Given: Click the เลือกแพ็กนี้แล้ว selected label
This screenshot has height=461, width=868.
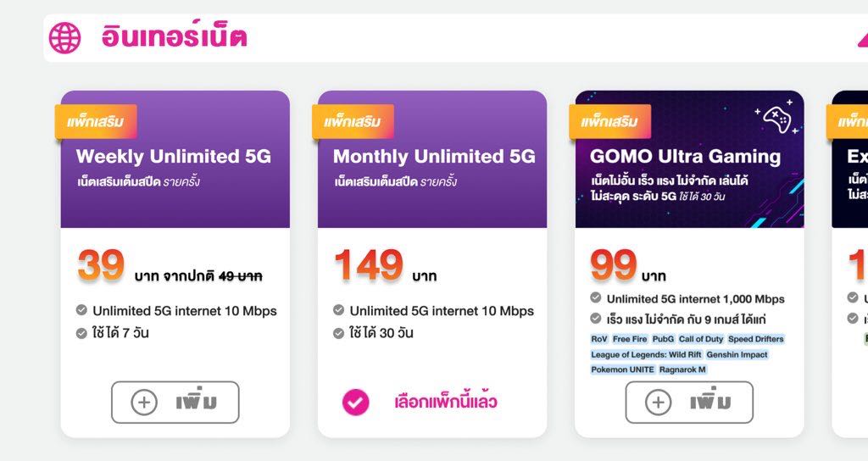Looking at the screenshot, I should [445, 402].
